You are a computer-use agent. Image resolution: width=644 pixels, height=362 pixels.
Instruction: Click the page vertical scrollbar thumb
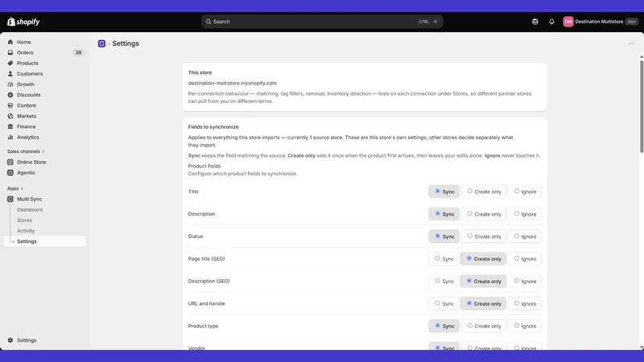pyautogui.click(x=641, y=107)
